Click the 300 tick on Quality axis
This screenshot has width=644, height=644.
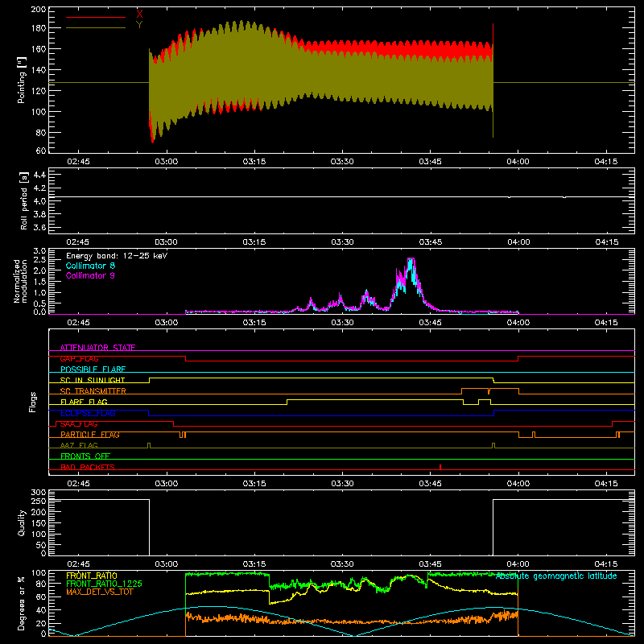point(39,493)
